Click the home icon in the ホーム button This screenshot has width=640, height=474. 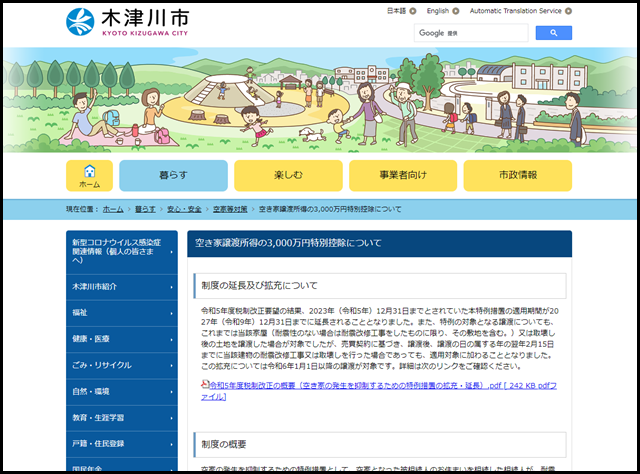coord(89,171)
